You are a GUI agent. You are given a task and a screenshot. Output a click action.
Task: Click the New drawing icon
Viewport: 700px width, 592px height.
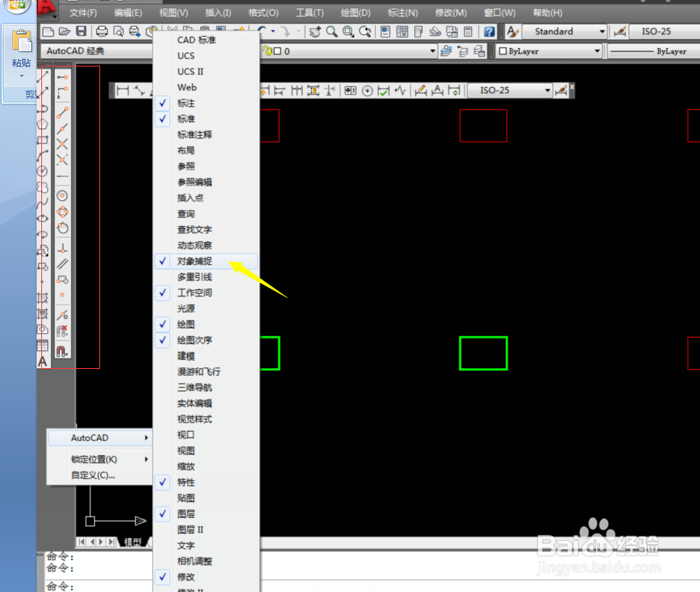click(x=48, y=31)
